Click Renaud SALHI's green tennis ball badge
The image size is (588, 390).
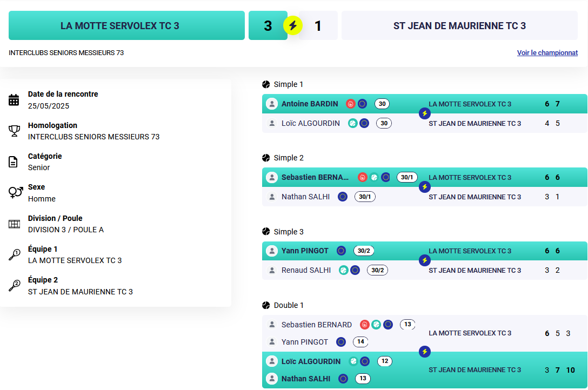pos(344,270)
